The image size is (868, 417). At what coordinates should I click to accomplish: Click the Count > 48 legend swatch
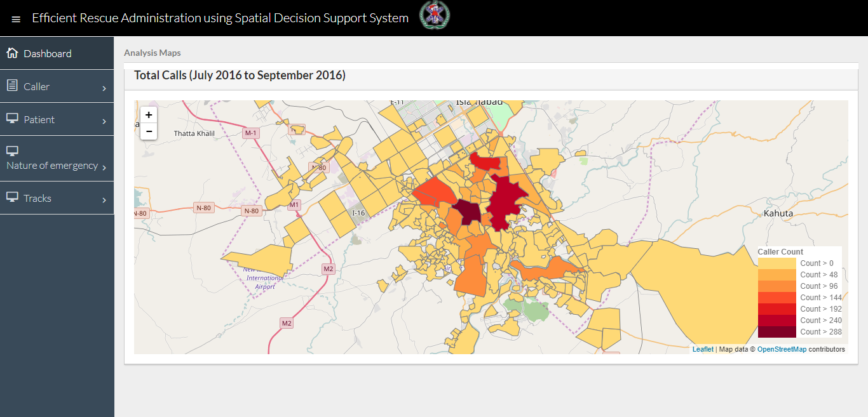[776, 275]
